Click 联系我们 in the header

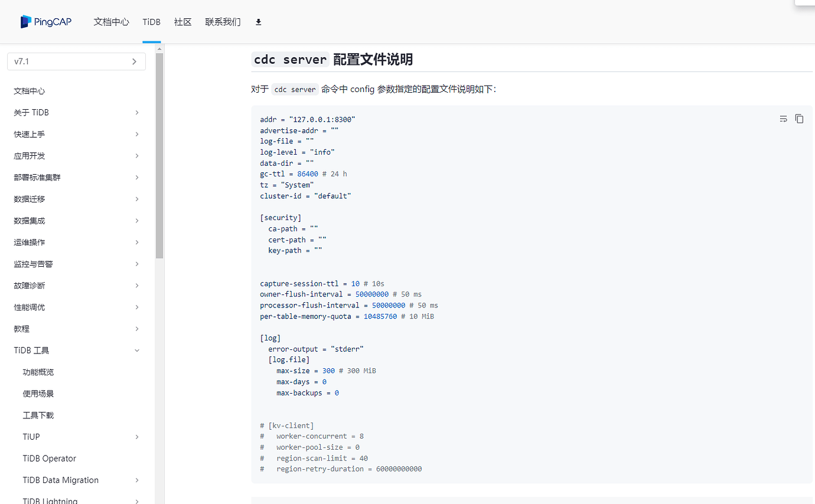[223, 22]
